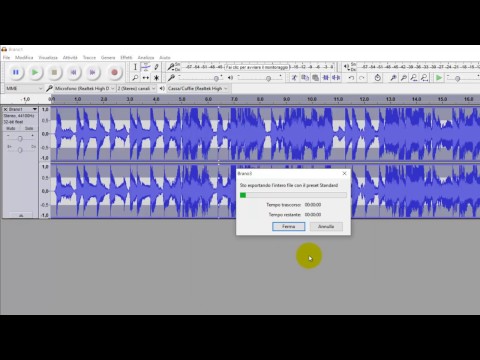Image resolution: width=480 pixels, height=360 pixels.
Task: Open the Visualizza menu
Action: (x=48, y=58)
